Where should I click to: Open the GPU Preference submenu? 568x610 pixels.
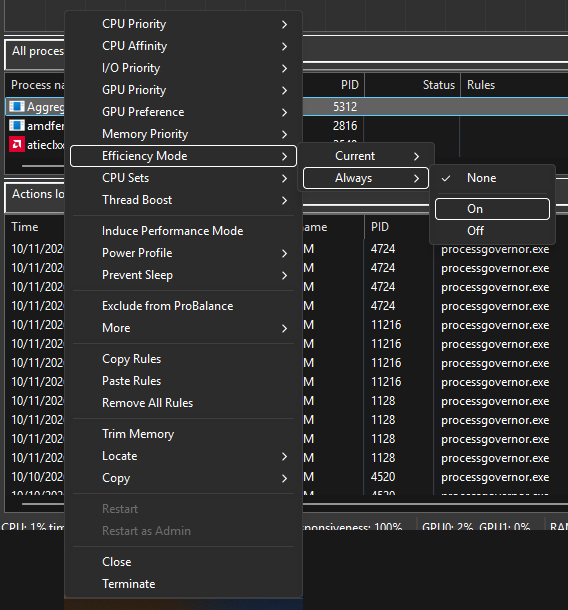[183, 112]
